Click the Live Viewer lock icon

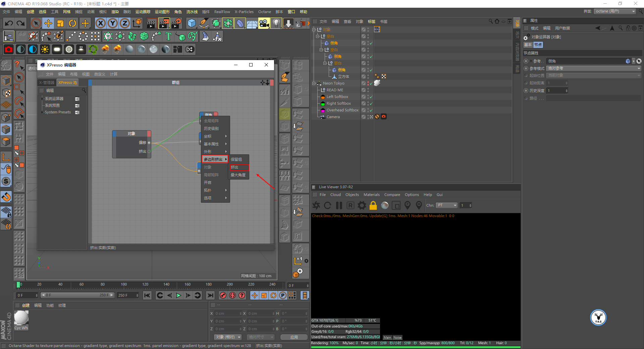373,205
